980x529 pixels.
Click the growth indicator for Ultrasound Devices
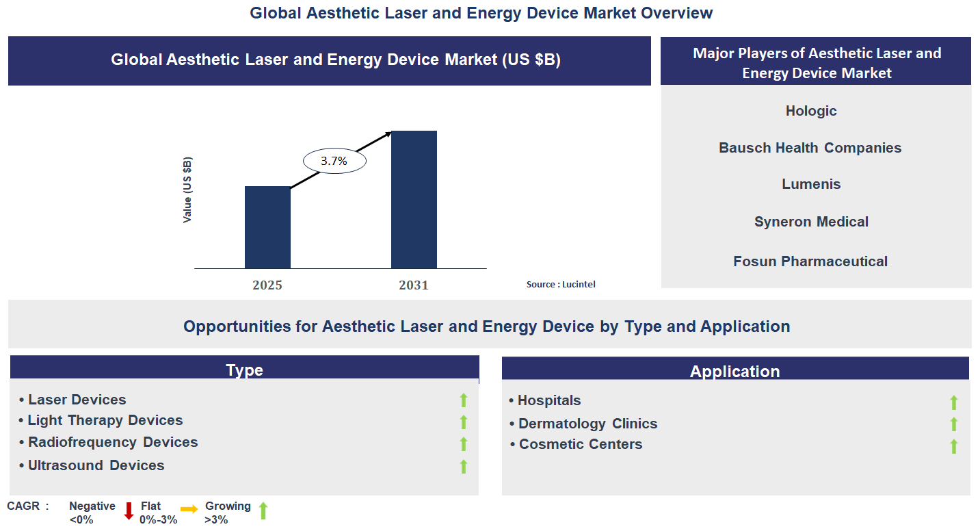[464, 465]
